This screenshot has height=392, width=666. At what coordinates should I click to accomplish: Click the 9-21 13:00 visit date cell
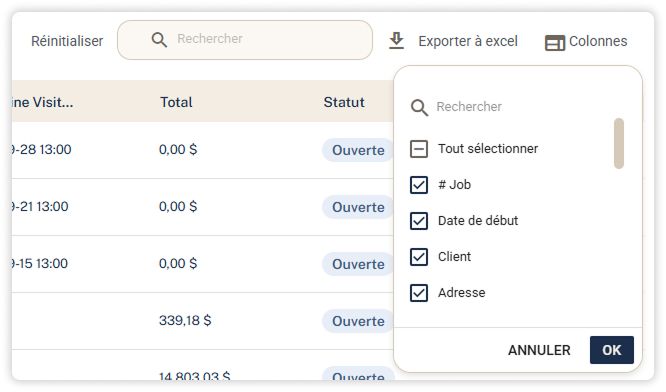pos(40,206)
